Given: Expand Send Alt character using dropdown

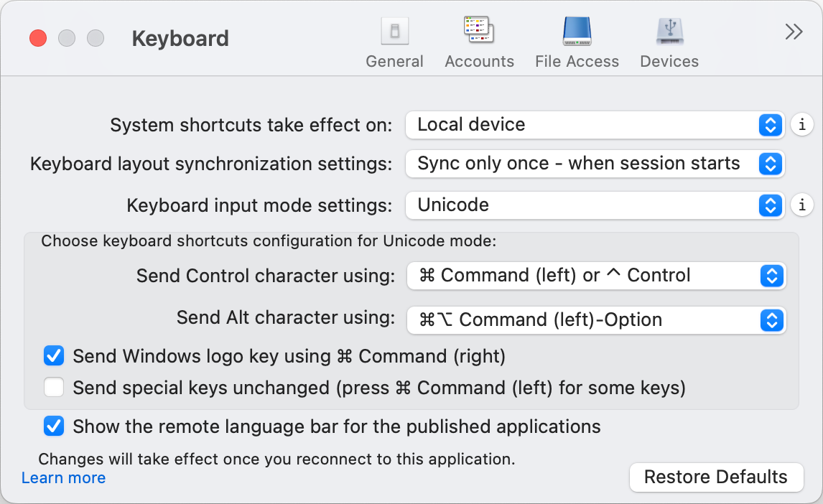Looking at the screenshot, I should pos(596,320).
